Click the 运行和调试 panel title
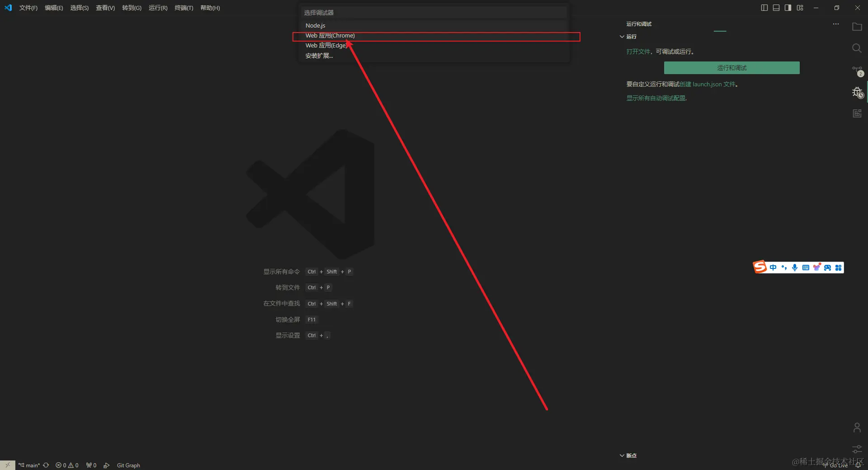 [639, 24]
